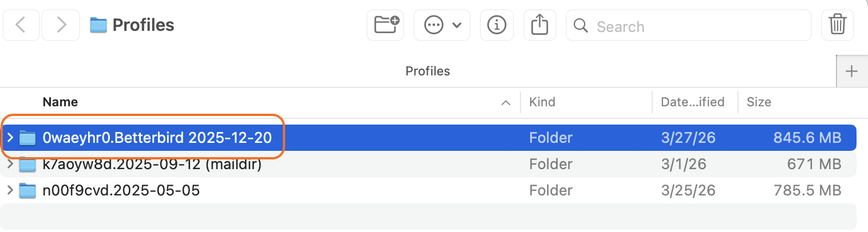Sort by Name column header

61,102
